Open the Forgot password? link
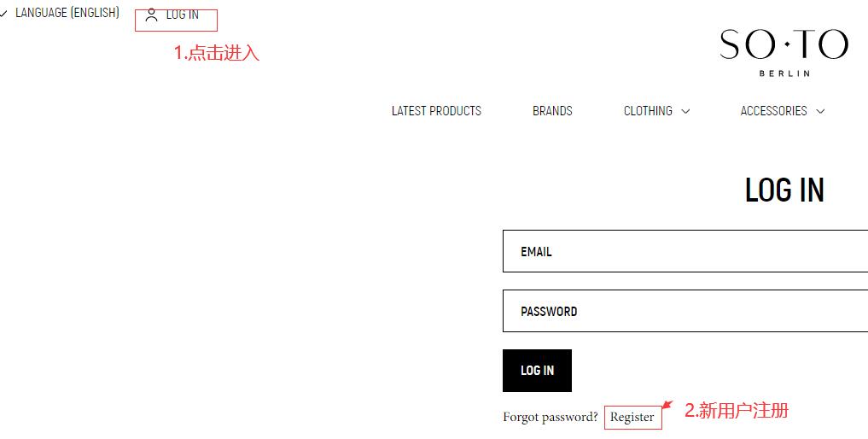Image resolution: width=868 pixels, height=439 pixels. pyautogui.click(x=551, y=417)
